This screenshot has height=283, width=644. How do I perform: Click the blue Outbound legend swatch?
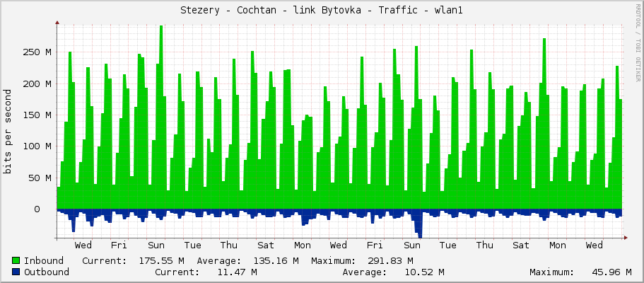16,272
